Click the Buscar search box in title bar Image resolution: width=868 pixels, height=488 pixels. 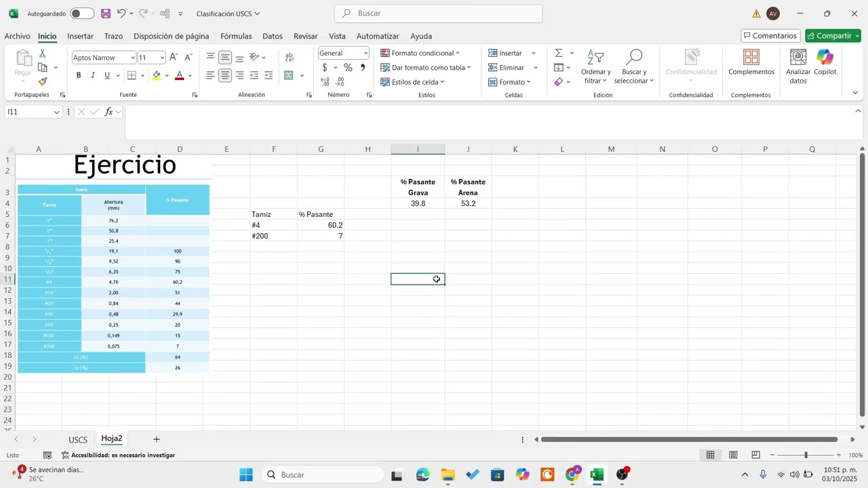click(x=438, y=14)
